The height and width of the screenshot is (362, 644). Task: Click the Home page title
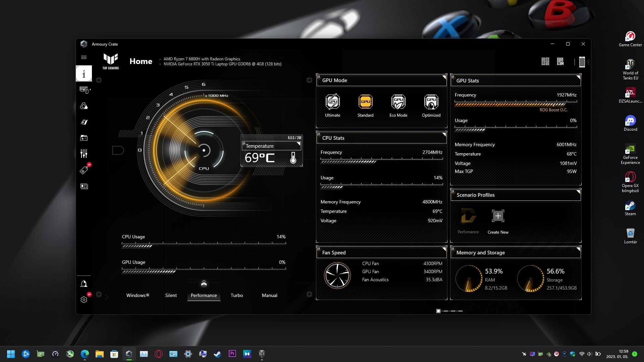click(x=141, y=61)
